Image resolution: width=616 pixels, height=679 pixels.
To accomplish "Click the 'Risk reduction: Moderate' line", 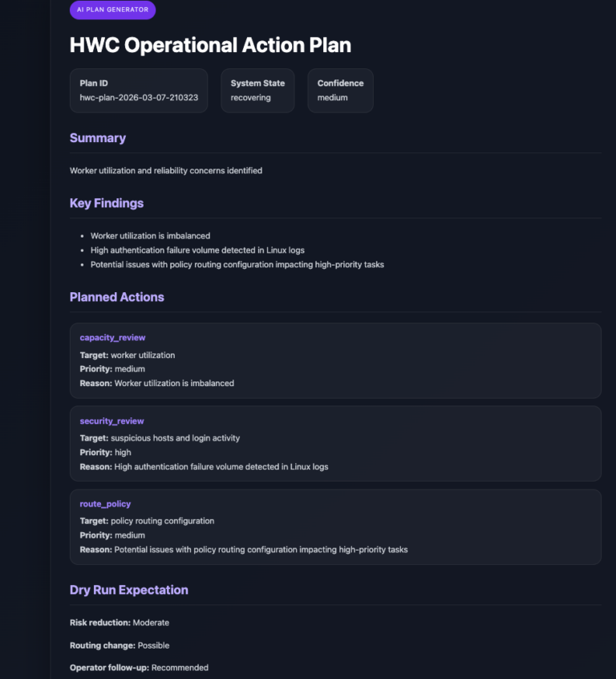I will coord(120,623).
